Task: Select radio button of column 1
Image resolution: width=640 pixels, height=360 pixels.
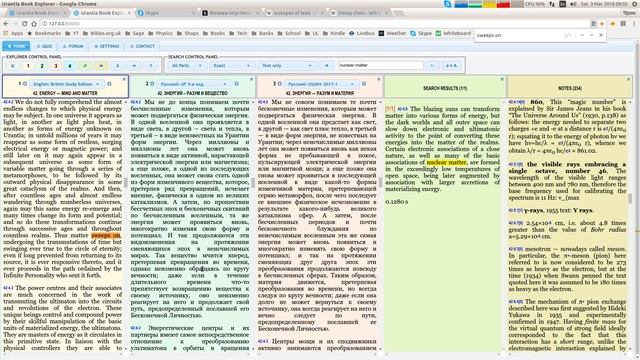Action: pos(25,84)
